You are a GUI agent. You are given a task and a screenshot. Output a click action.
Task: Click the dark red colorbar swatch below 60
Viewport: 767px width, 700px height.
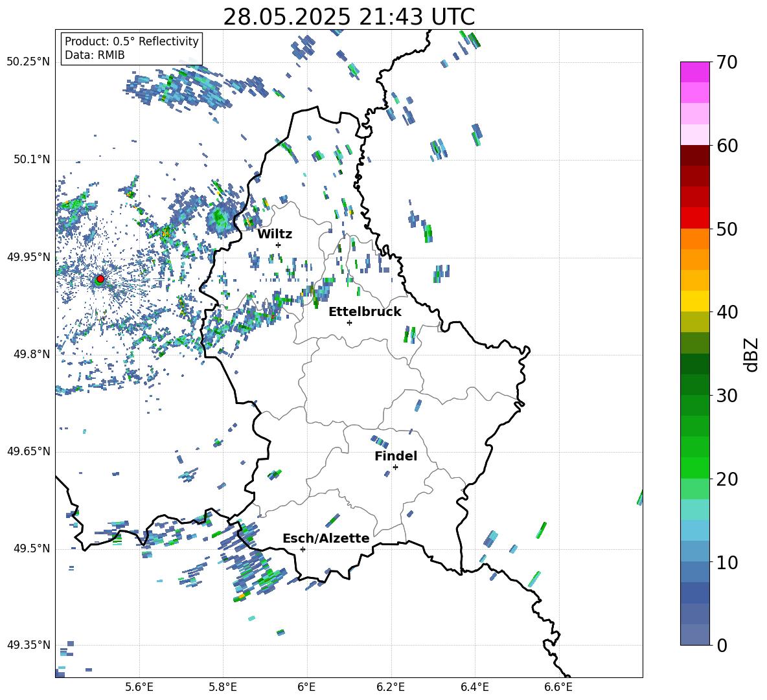point(694,155)
